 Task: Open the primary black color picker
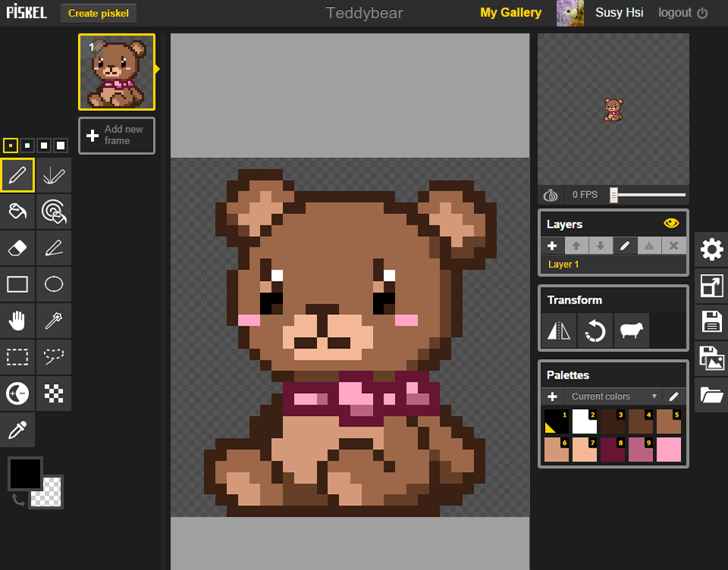pos(24,473)
